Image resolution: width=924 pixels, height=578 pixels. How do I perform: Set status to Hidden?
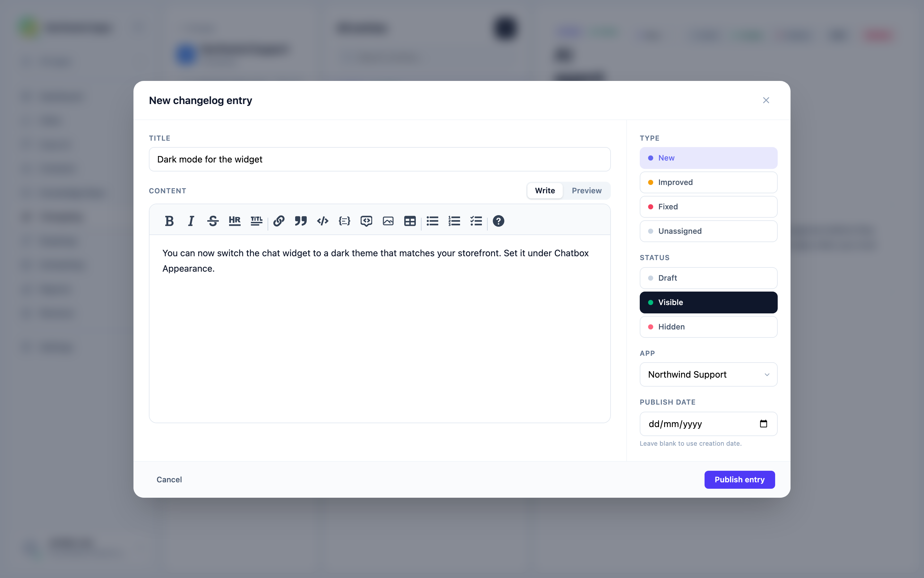click(x=708, y=327)
